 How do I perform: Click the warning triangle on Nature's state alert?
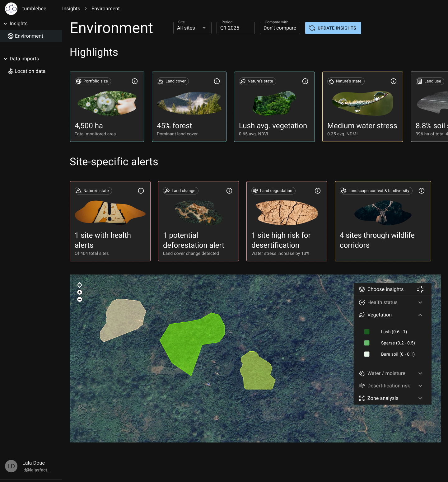click(x=79, y=191)
